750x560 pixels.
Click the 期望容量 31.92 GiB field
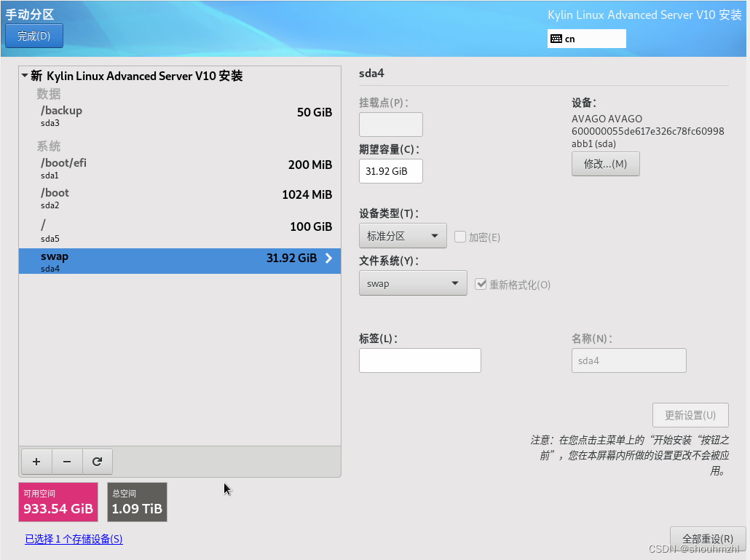pyautogui.click(x=391, y=171)
